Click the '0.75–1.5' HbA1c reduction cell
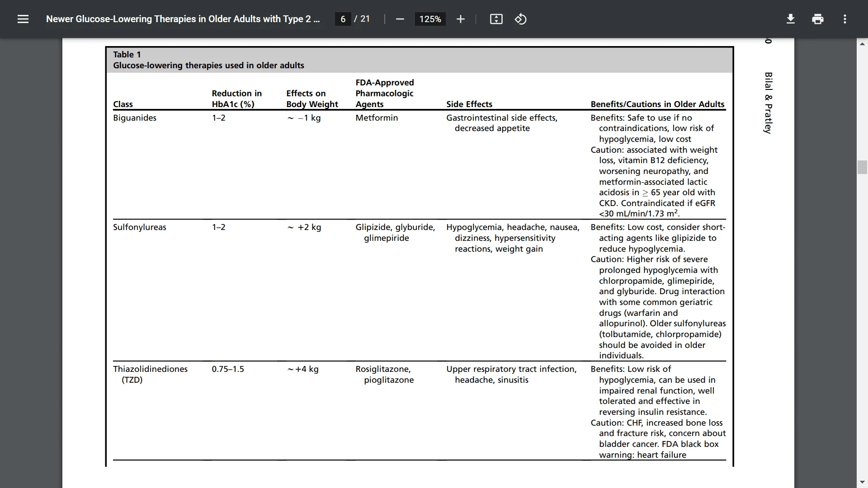The height and width of the screenshot is (488, 868). 228,369
